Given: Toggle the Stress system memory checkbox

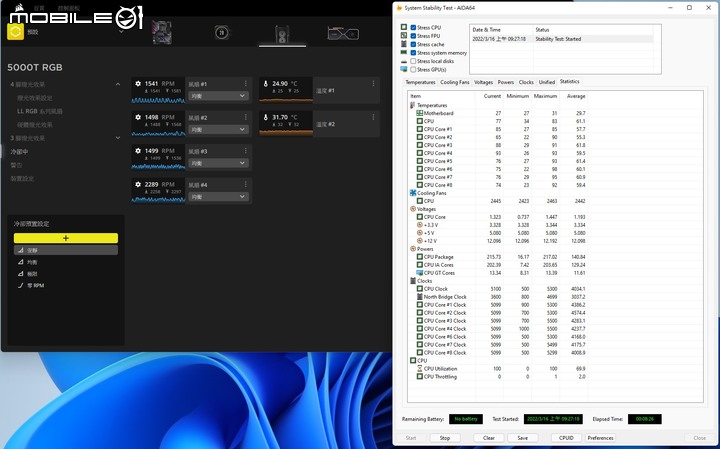Looking at the screenshot, I should pos(413,53).
